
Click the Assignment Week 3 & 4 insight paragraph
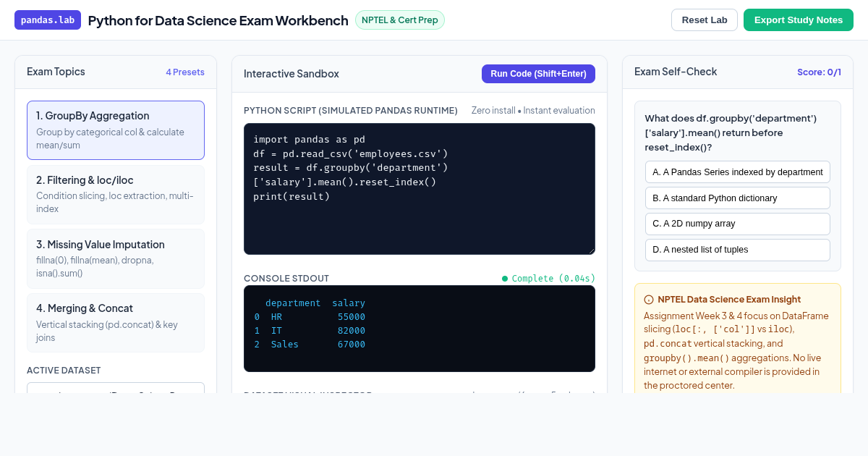click(x=737, y=350)
